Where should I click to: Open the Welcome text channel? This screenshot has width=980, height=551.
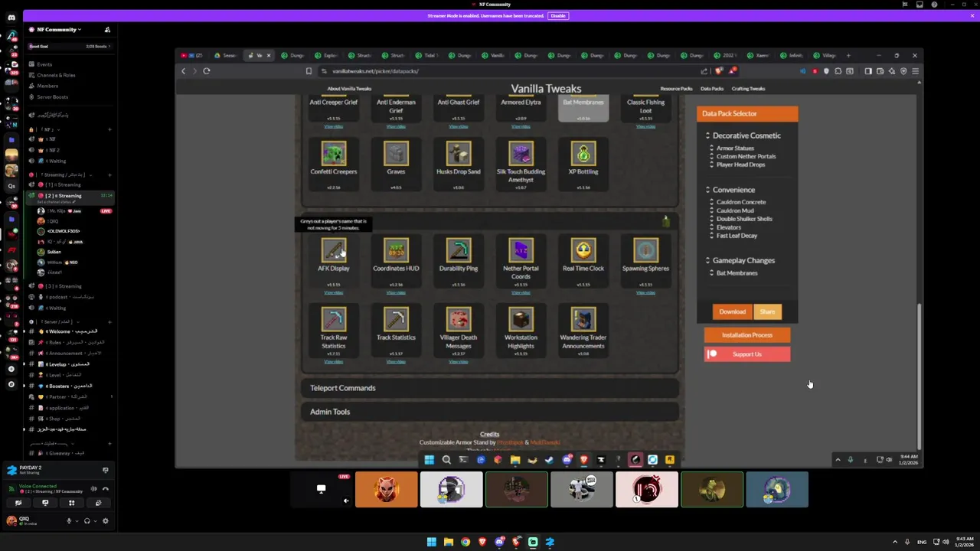point(69,331)
